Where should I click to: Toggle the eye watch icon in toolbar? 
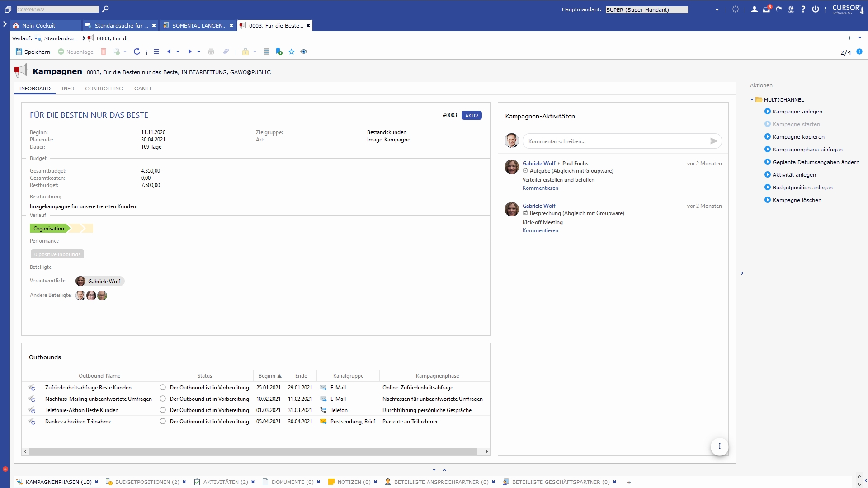(304, 52)
